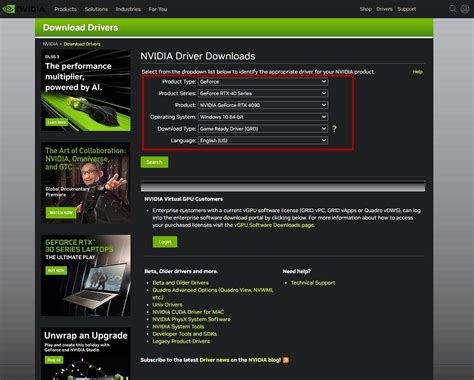This screenshot has width=474, height=380.
Task: Open NVIDIA PhysX System Software link
Action: click(x=191, y=319)
